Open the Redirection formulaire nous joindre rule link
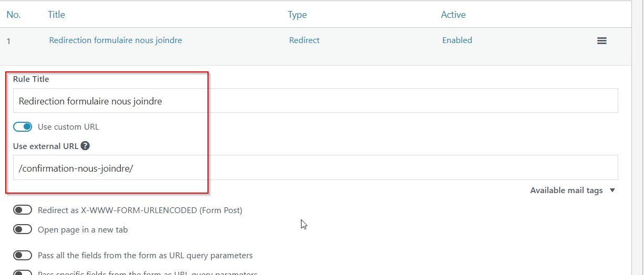This screenshot has height=275, width=644. pyautogui.click(x=116, y=40)
